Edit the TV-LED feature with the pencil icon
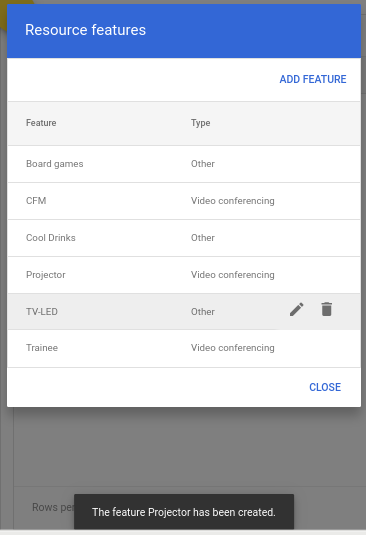The height and width of the screenshot is (535, 366). 296,309
